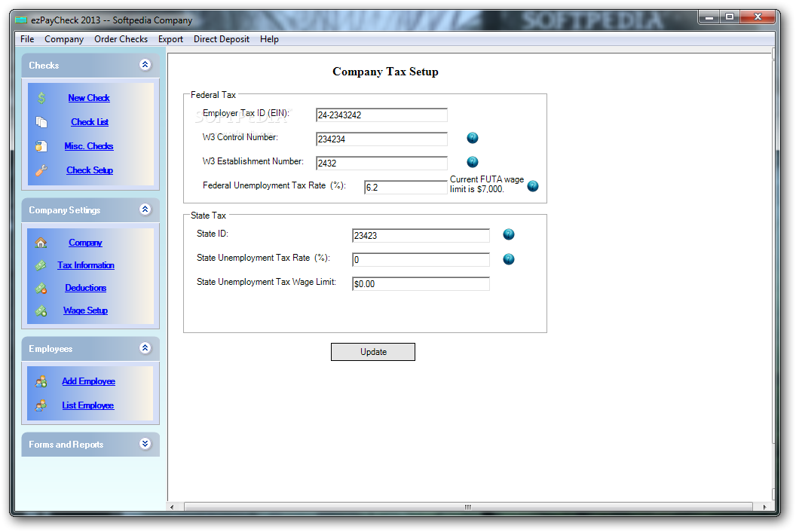The width and height of the screenshot is (796, 532).
Task: Click the horizontal scrollbar right arrow
Action: coord(764,506)
